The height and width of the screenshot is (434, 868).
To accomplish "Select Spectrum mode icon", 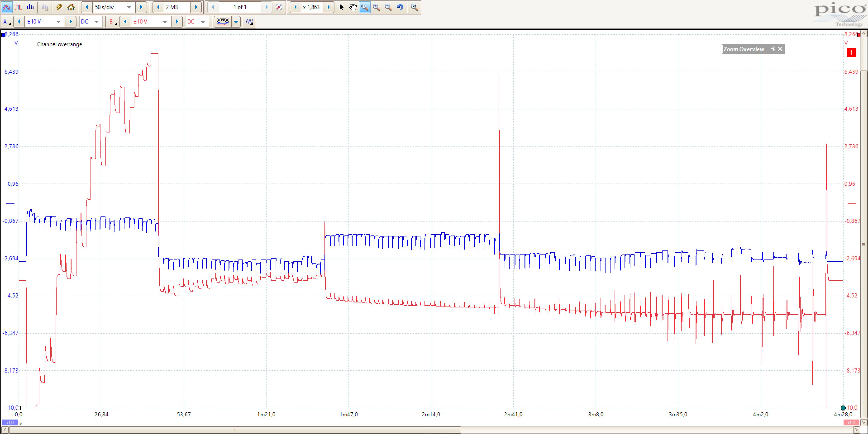I will pyautogui.click(x=30, y=7).
